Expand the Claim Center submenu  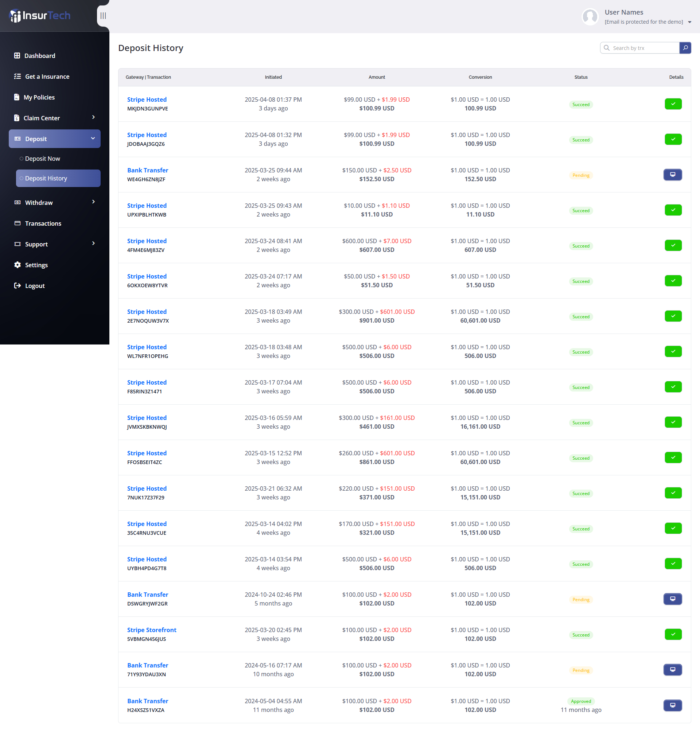93,117
